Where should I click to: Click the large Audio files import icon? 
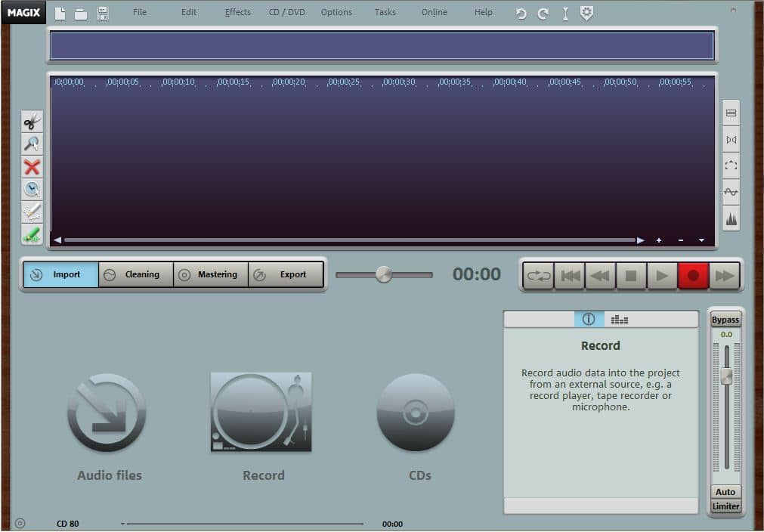pos(107,413)
